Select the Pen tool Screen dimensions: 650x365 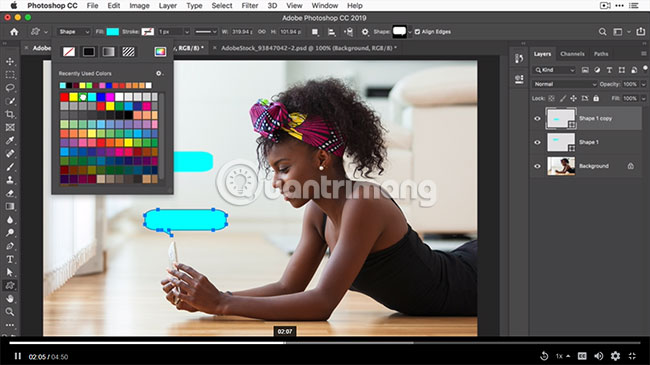(x=10, y=246)
